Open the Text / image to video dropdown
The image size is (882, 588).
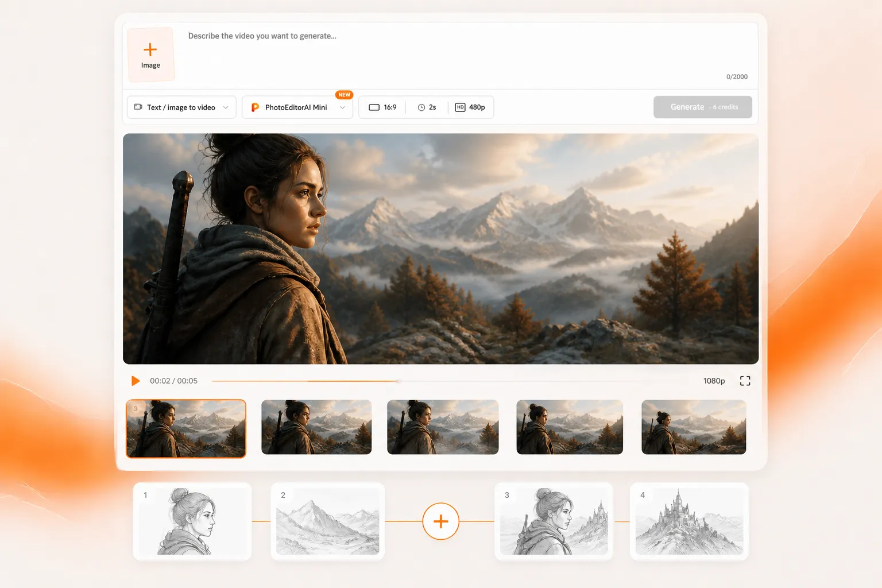coord(181,107)
